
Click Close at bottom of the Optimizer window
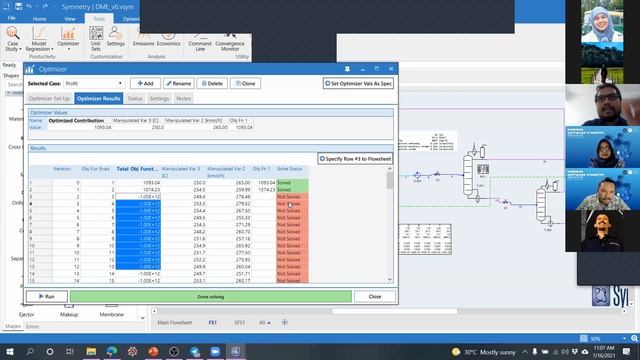(375, 296)
